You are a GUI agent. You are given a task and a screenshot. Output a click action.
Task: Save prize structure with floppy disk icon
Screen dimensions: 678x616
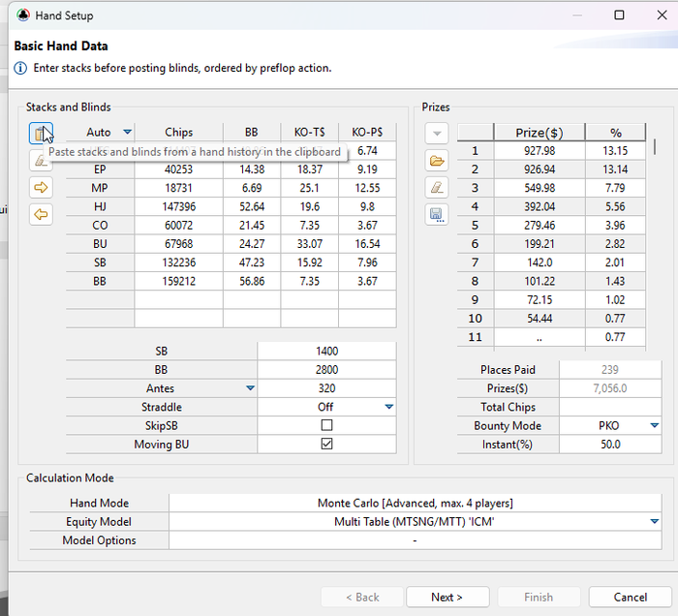click(x=437, y=214)
